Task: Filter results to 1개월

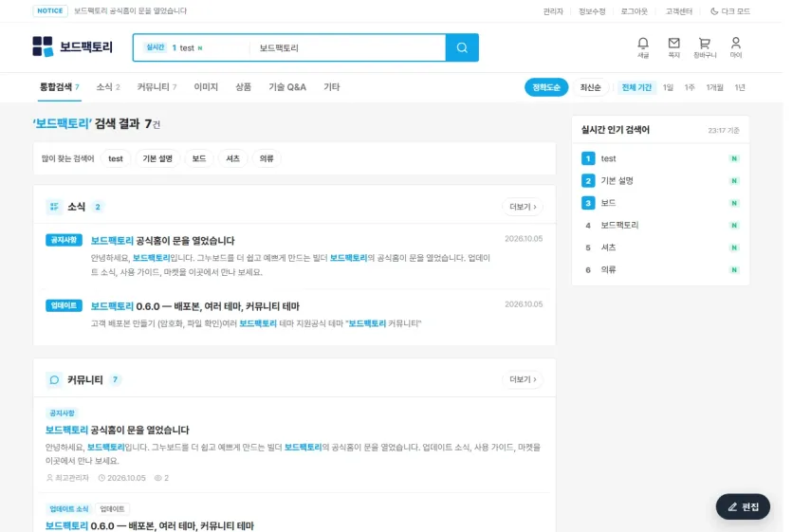Action: tap(714, 87)
